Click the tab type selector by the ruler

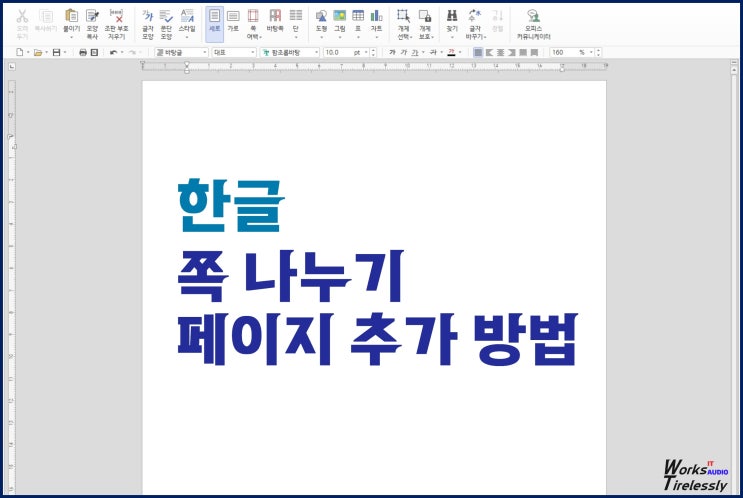(x=12, y=67)
